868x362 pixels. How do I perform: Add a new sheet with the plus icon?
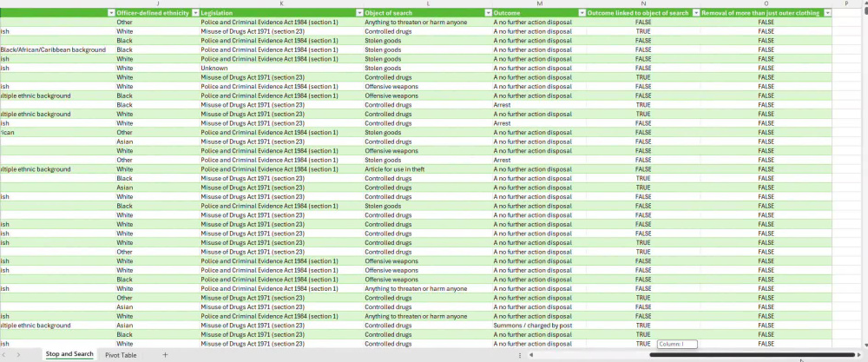tap(165, 355)
